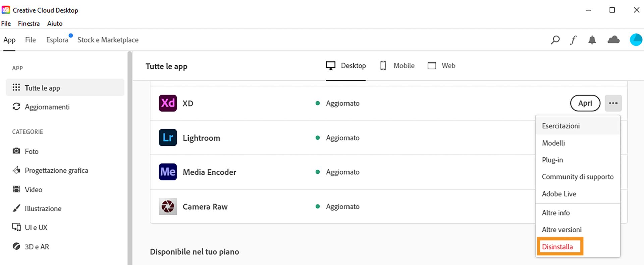Screen dimensions: 644x265
Task: Open the fonts icon in header
Action: [573, 40]
